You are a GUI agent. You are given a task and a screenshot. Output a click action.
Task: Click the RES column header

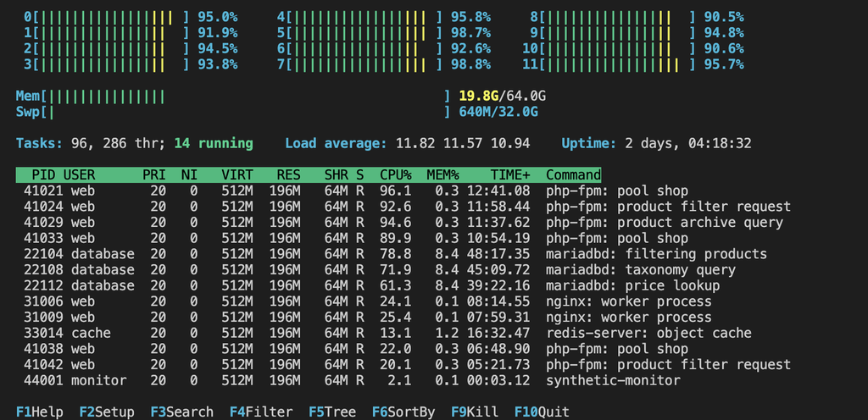click(x=288, y=175)
